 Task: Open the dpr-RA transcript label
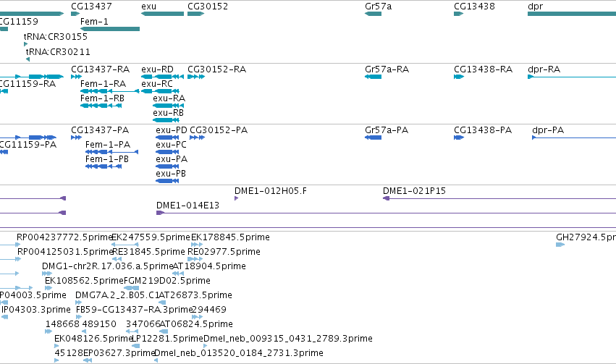544,69
